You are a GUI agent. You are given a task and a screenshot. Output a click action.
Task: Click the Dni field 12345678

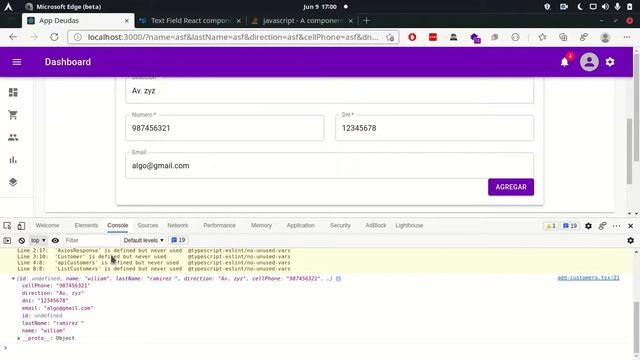[434, 128]
